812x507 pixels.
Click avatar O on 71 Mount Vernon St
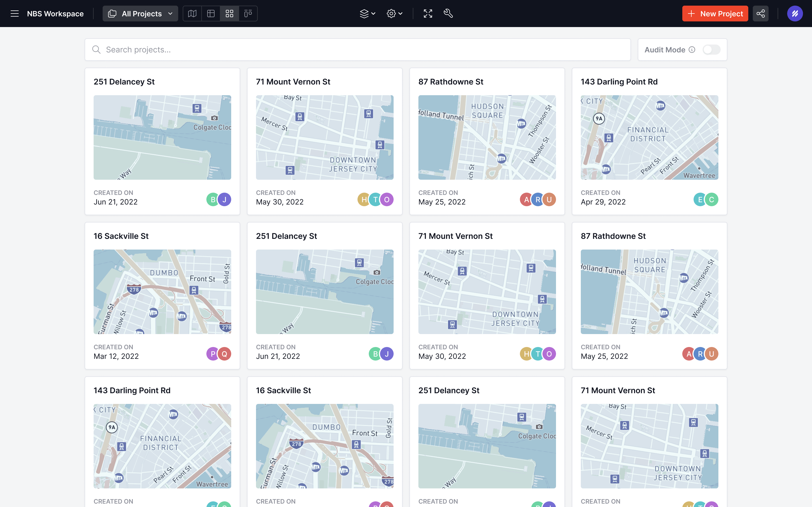[x=387, y=199]
